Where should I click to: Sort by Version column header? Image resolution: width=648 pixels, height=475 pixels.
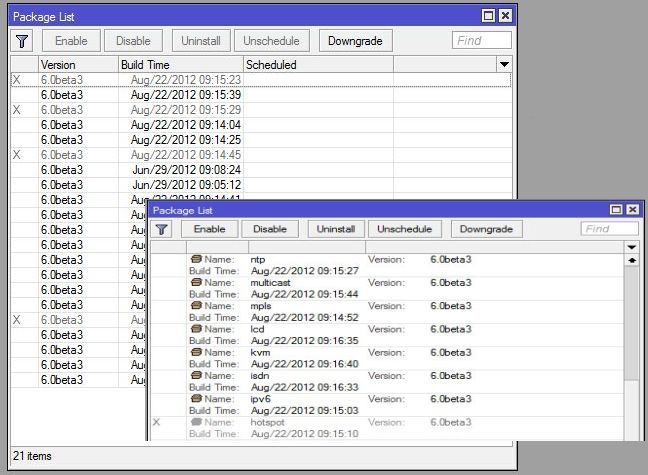pos(77,64)
